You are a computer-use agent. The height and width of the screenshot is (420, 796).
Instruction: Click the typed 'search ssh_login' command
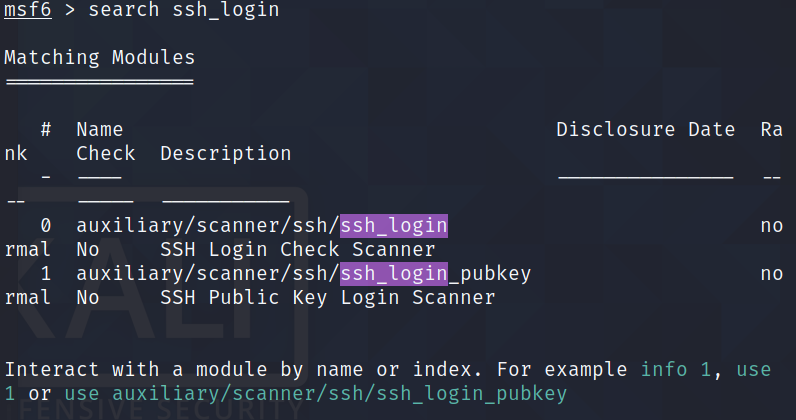click(184, 10)
